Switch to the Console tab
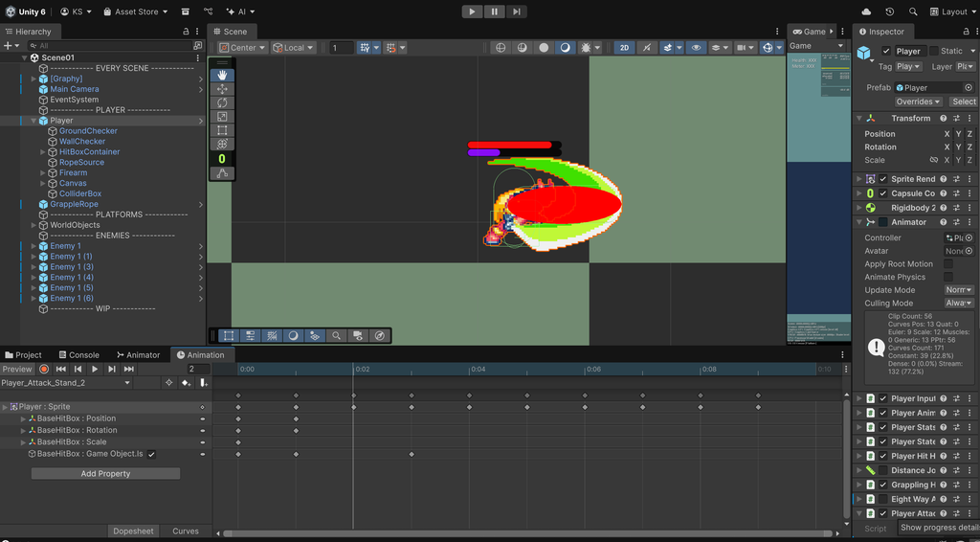The image size is (980, 542). (x=78, y=355)
